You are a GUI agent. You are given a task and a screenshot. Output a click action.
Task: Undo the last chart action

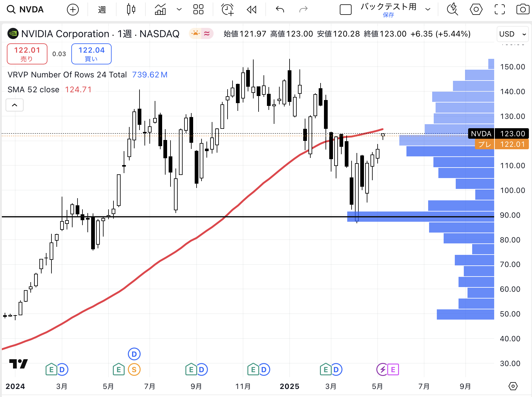280,10
